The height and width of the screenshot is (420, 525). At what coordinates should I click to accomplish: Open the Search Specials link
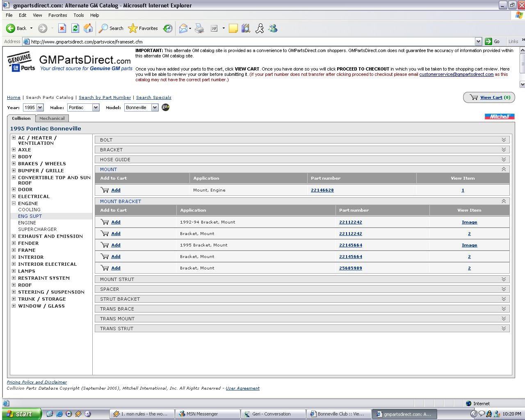[154, 98]
